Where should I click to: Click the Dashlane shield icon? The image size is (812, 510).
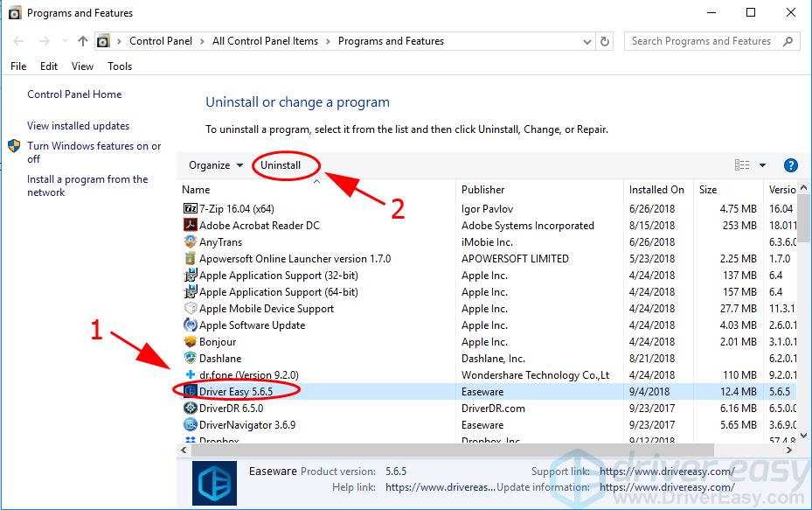click(191, 359)
